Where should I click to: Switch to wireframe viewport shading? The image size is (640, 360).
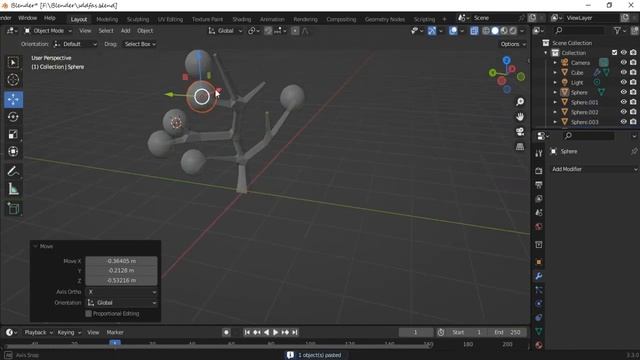486,31
